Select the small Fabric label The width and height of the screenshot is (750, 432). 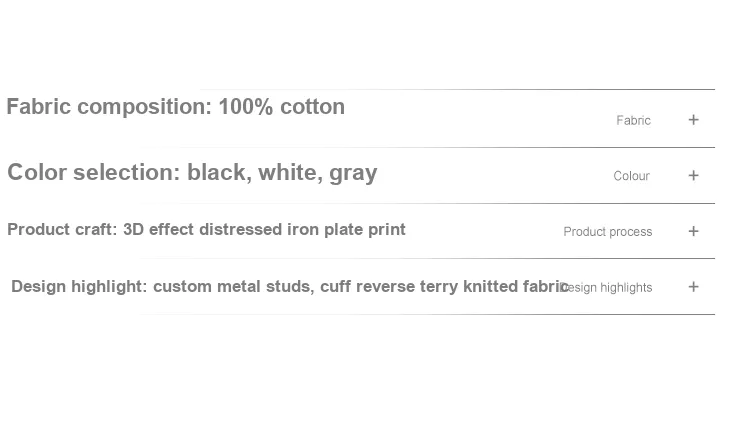(633, 120)
